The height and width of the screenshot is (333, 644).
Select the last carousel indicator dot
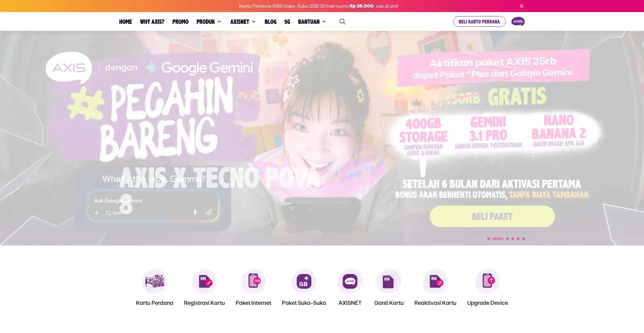point(524,239)
